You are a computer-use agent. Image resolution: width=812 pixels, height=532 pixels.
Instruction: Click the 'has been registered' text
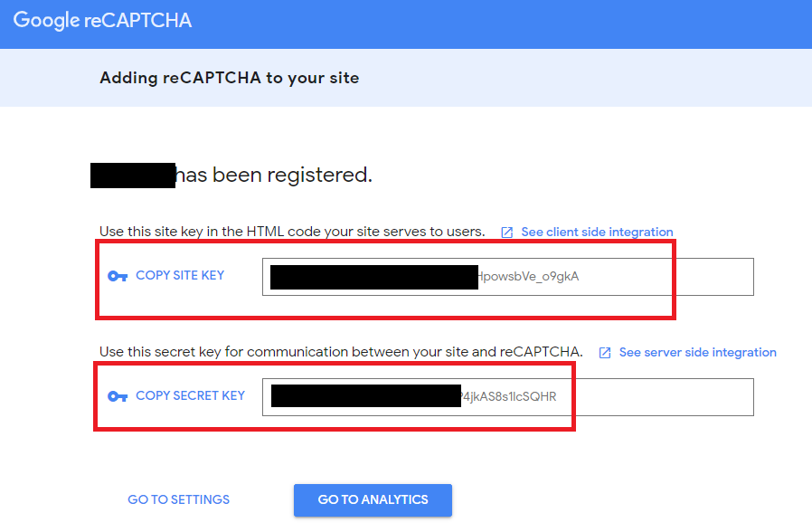click(273, 176)
